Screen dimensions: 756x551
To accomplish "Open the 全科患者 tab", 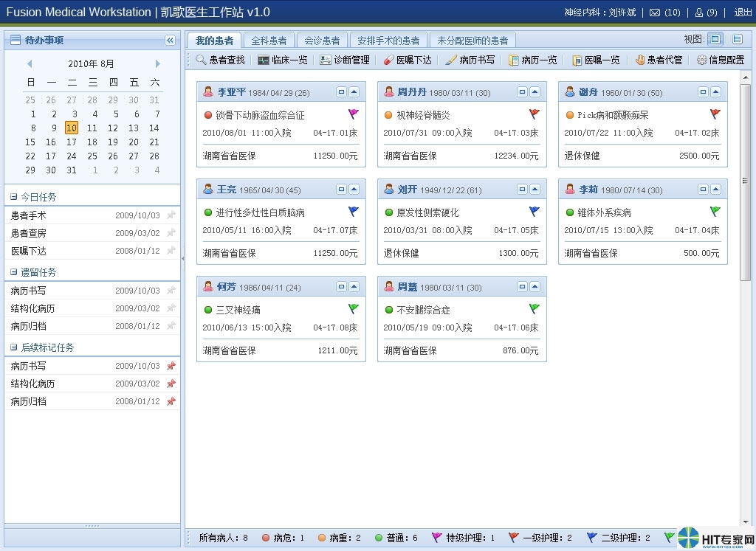I will tap(269, 41).
